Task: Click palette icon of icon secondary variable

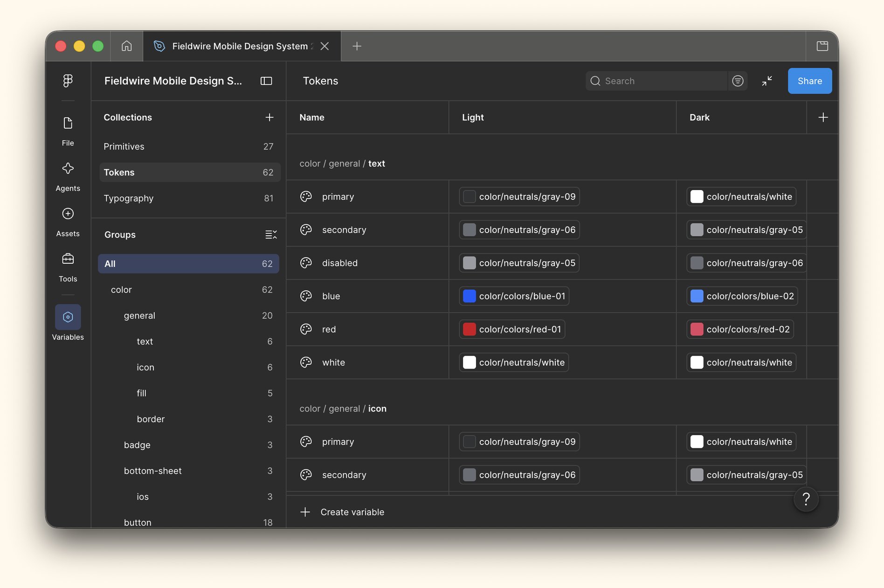Action: [306, 475]
